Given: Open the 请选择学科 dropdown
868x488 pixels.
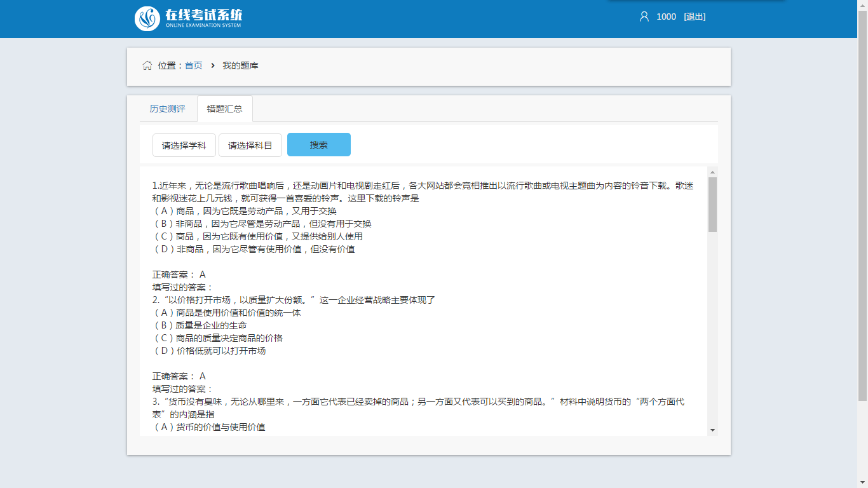Looking at the screenshot, I should coord(184,146).
